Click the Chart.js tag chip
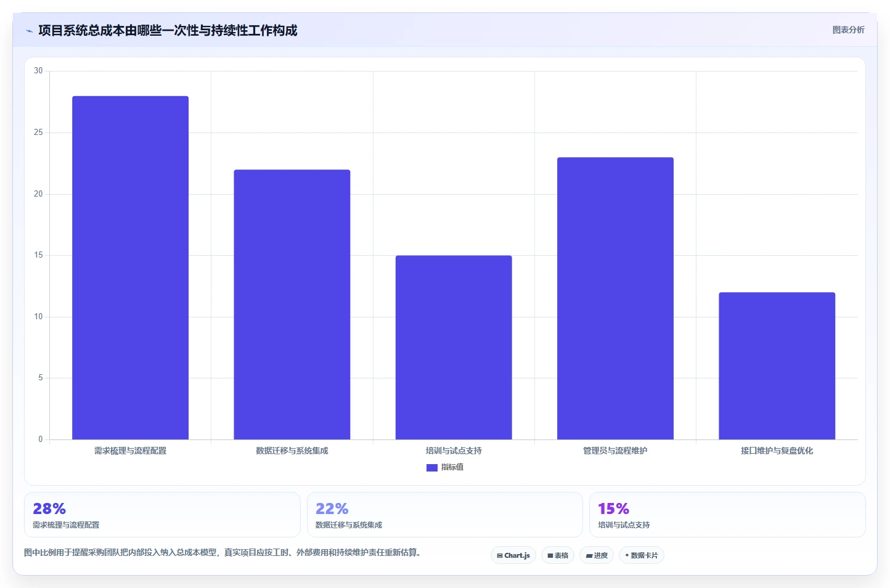Image resolution: width=890 pixels, height=588 pixels. pyautogui.click(x=513, y=555)
